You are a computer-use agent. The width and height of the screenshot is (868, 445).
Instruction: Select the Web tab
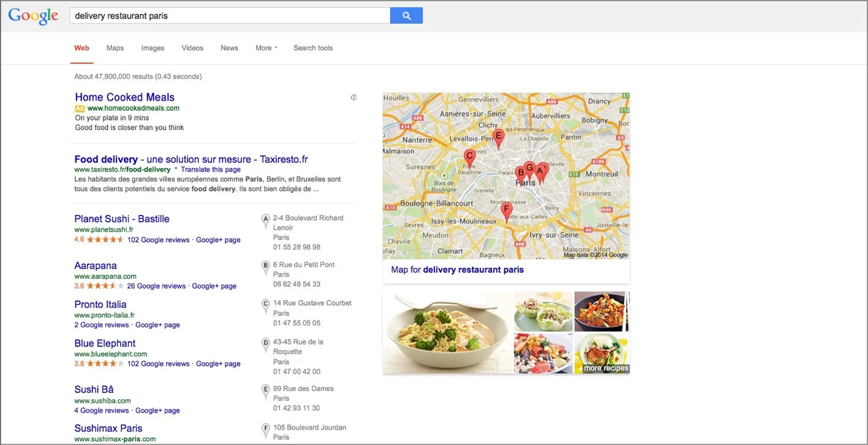point(81,48)
